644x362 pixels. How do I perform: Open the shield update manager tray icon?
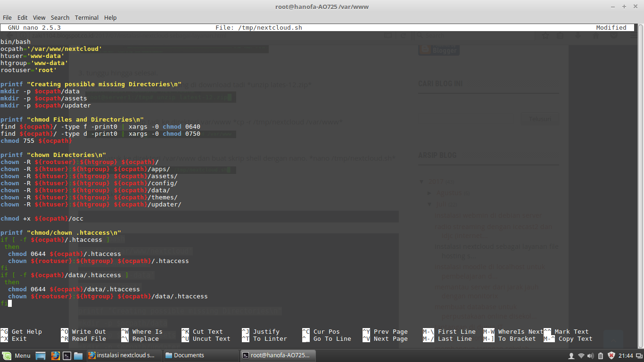(x=611, y=355)
